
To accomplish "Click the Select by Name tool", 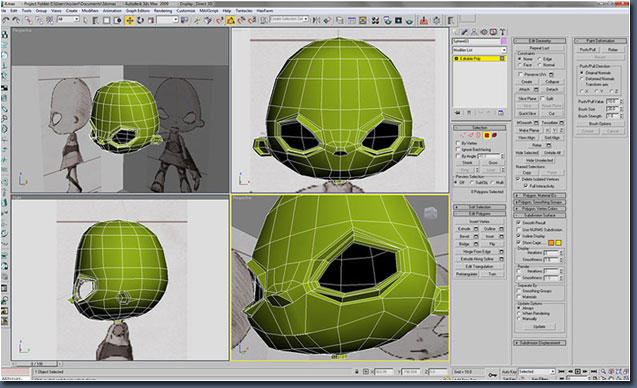I will [x=95, y=20].
